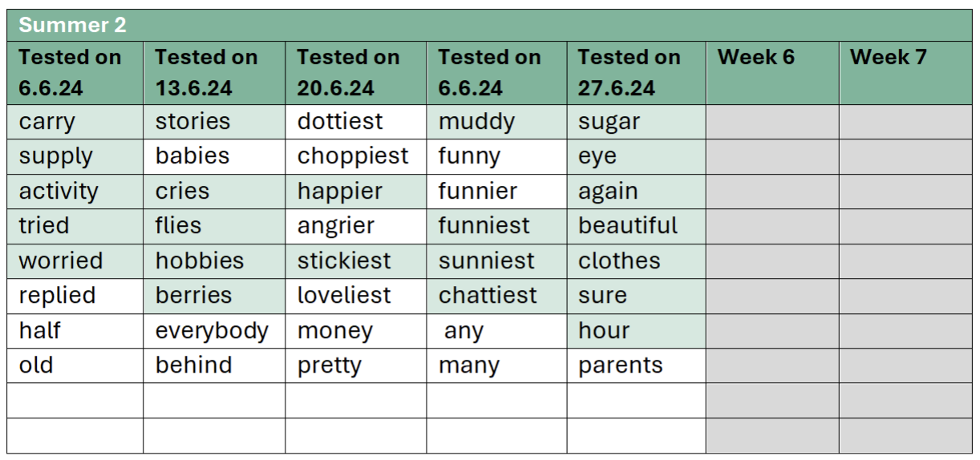Select the 'sugar' cell
Viewport: 980px width, 460px height.
636,122
